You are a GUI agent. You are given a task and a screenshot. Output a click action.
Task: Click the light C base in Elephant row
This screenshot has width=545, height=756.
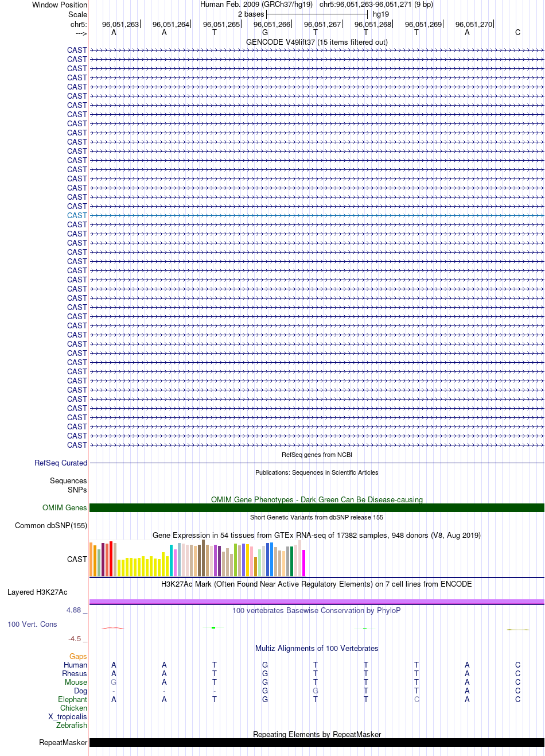point(416,699)
